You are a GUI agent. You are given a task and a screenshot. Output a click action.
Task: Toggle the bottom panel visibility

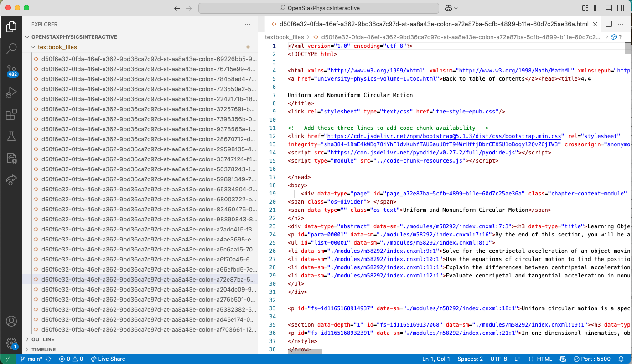click(609, 8)
